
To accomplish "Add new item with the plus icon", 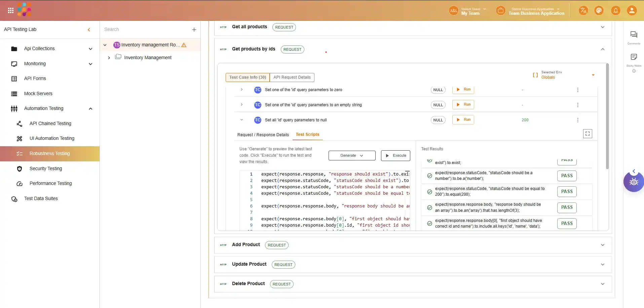I will [x=194, y=30].
